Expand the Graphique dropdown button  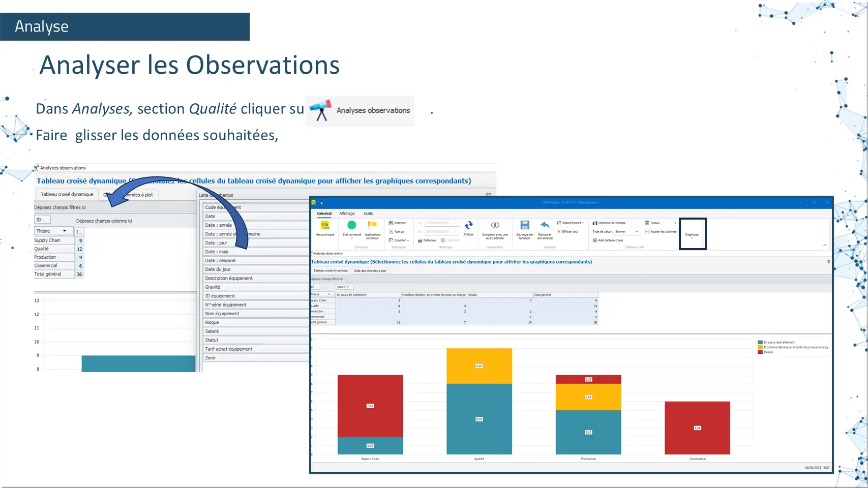tap(692, 235)
